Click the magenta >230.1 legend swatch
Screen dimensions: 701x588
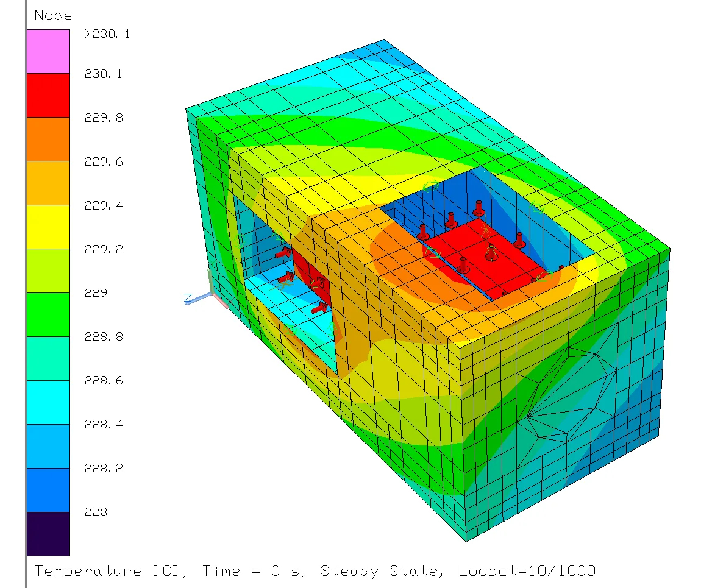(48, 51)
